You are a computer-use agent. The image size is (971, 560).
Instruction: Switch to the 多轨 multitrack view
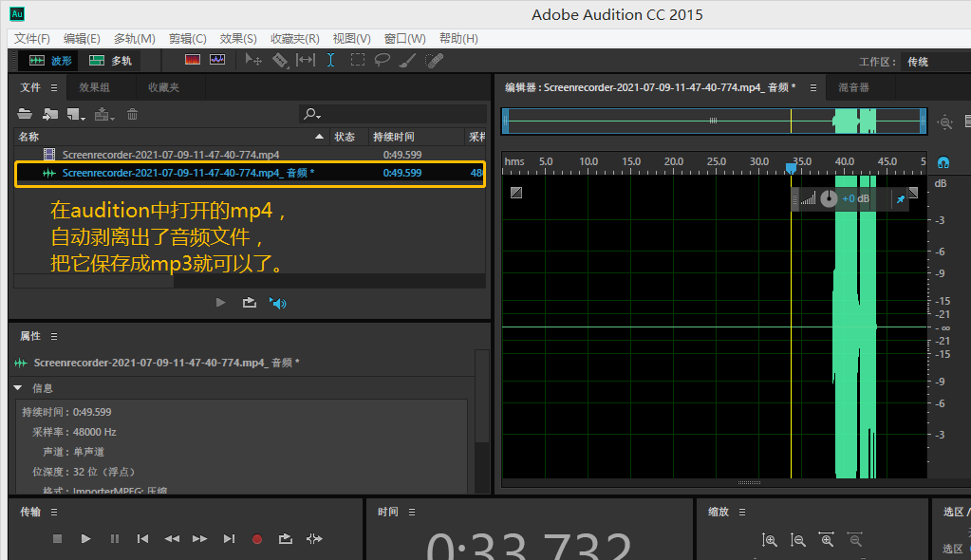point(110,61)
